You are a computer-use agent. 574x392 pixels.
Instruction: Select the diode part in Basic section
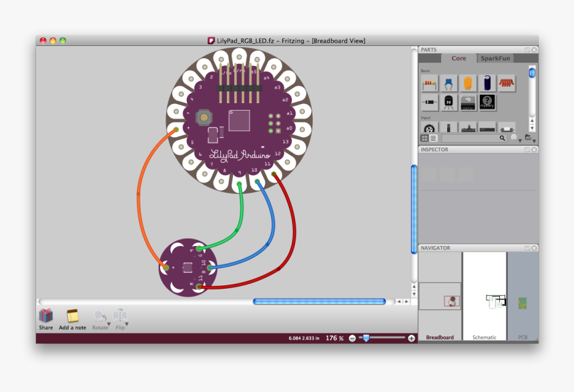click(x=429, y=103)
